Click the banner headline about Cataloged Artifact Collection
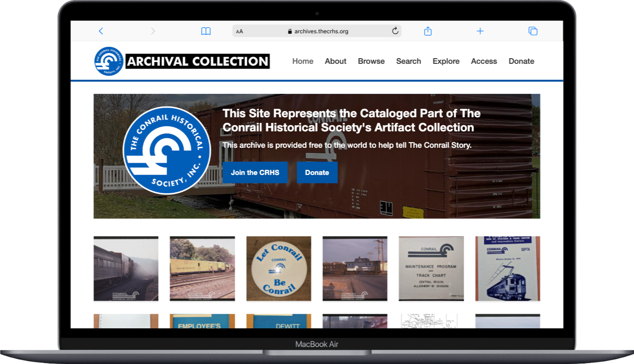The image size is (634, 364). click(x=351, y=120)
